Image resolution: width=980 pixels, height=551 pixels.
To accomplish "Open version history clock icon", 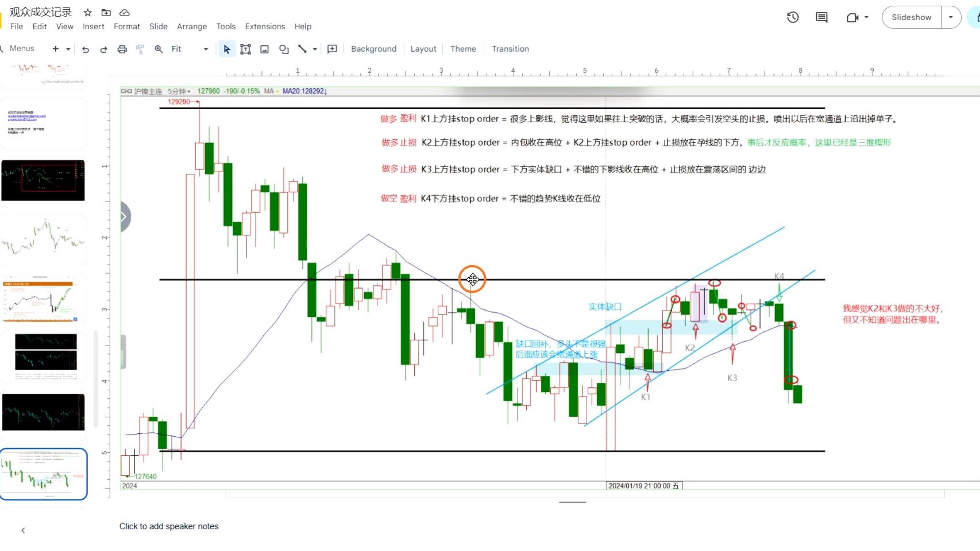I will [793, 17].
